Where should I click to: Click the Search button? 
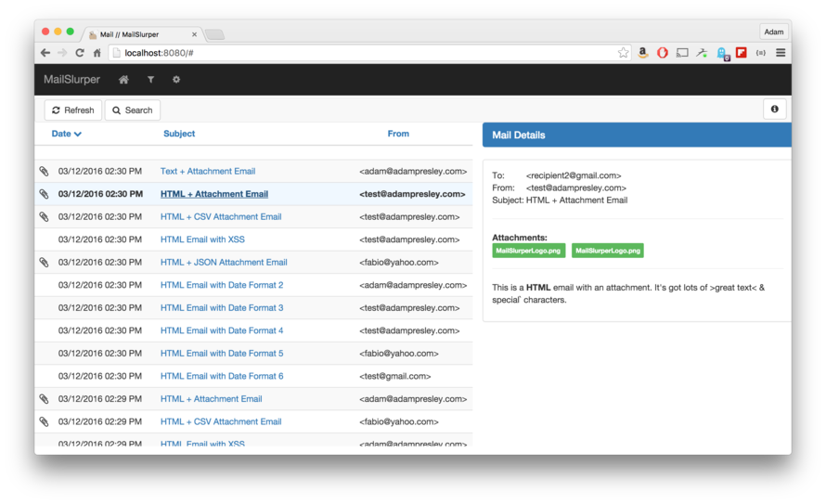(132, 110)
